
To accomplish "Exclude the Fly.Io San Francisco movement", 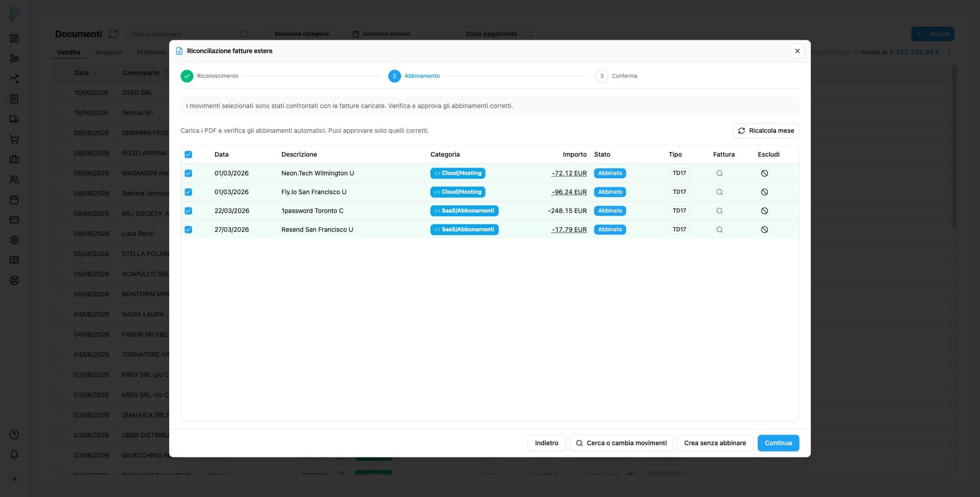I will (x=765, y=192).
